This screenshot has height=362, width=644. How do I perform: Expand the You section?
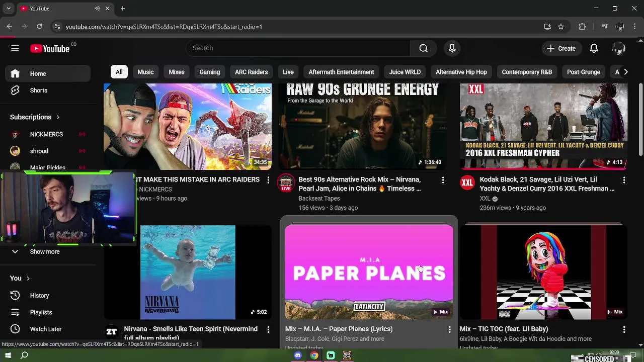(20, 278)
